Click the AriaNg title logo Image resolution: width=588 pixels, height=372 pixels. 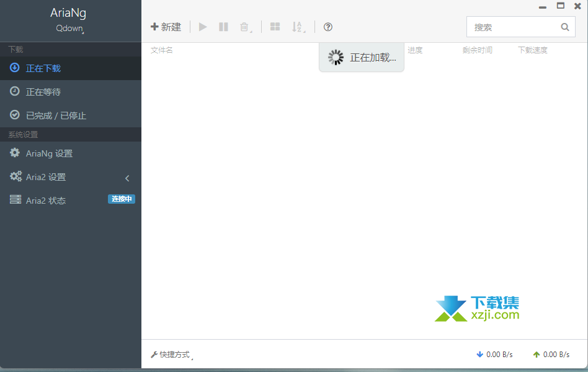(x=68, y=13)
